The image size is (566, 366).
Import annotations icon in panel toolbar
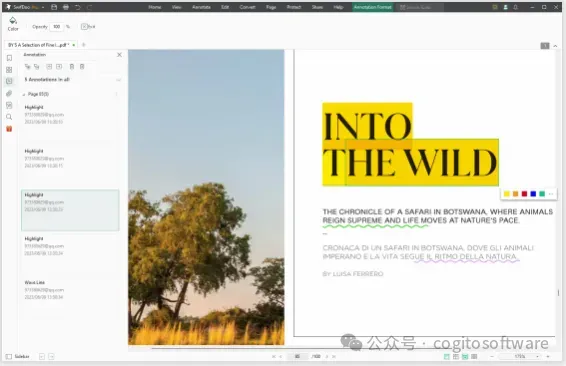tap(49, 67)
